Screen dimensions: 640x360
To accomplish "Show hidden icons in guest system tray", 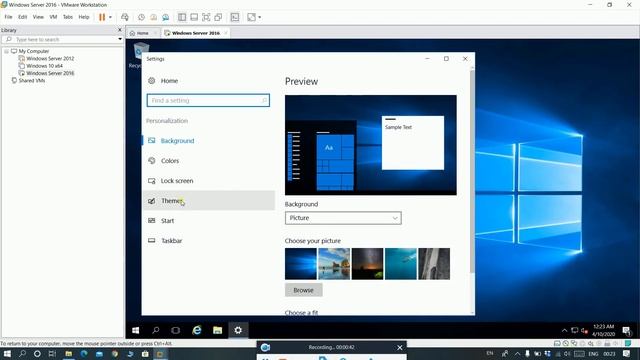I will 564,331.
